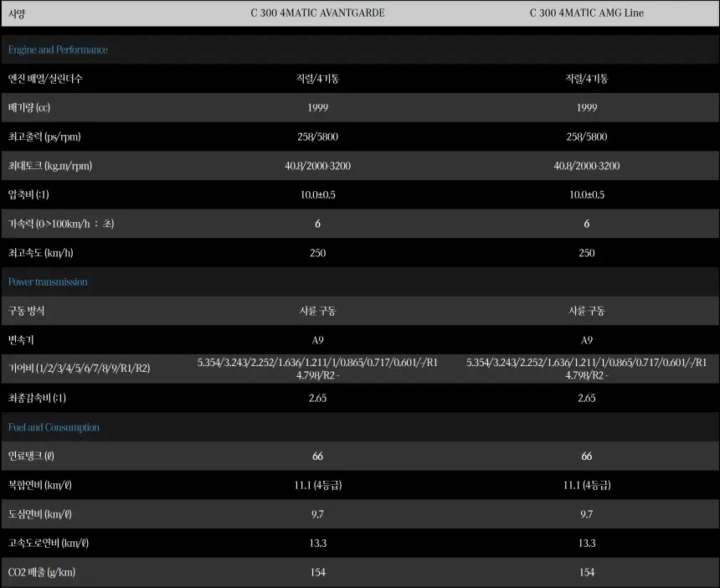
Task: Click AVANTGARDE CO2 emission value 154
Action: (x=318, y=572)
